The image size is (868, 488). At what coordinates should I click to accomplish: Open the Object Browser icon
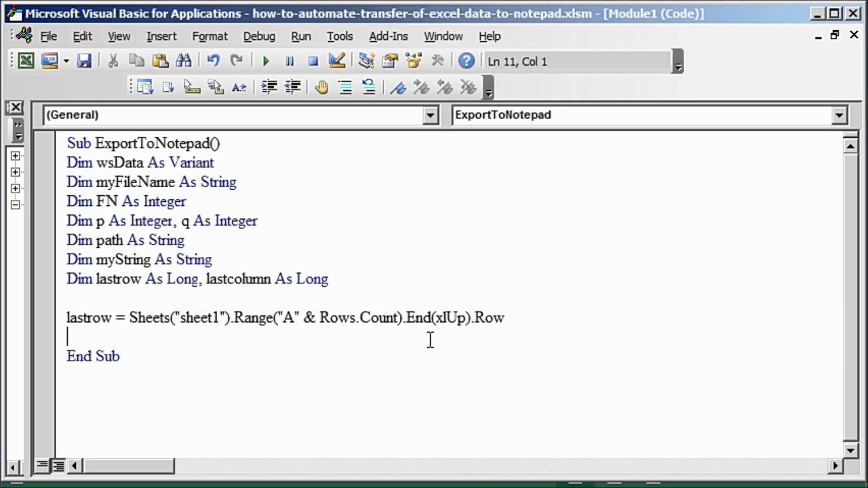click(x=414, y=61)
